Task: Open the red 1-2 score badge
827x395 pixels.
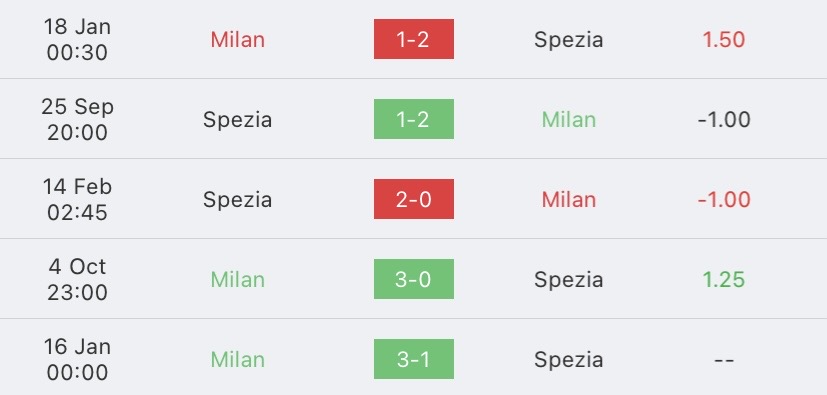Action: point(414,39)
